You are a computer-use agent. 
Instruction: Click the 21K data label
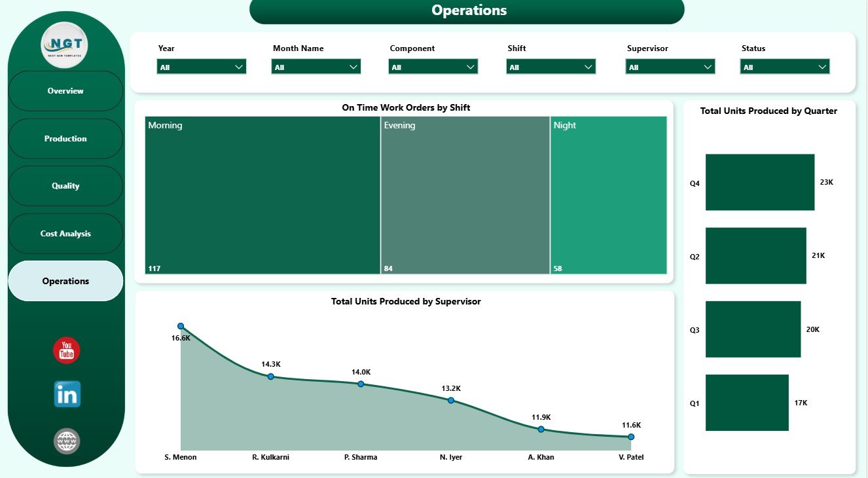point(818,255)
